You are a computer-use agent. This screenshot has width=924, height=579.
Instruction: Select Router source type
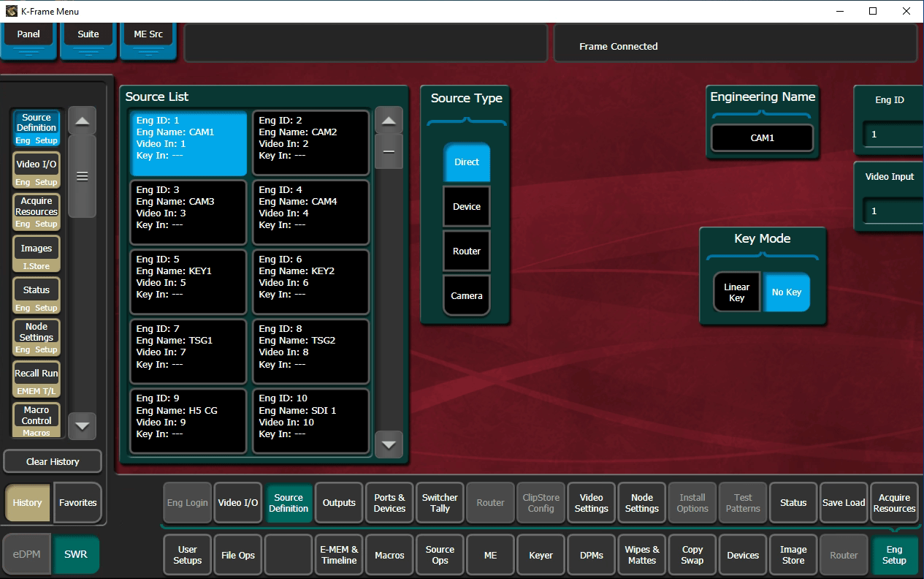click(x=467, y=251)
